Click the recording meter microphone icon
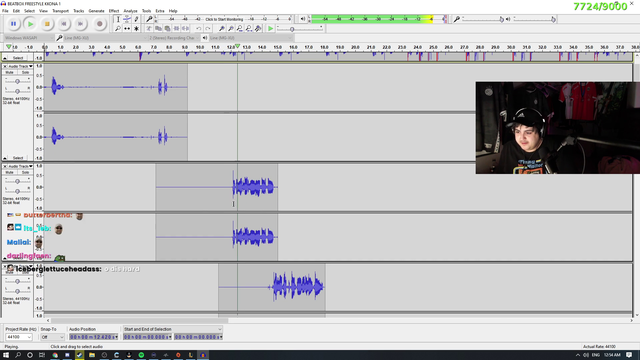Image resolution: width=640 pixels, height=360 pixels. coord(149,19)
